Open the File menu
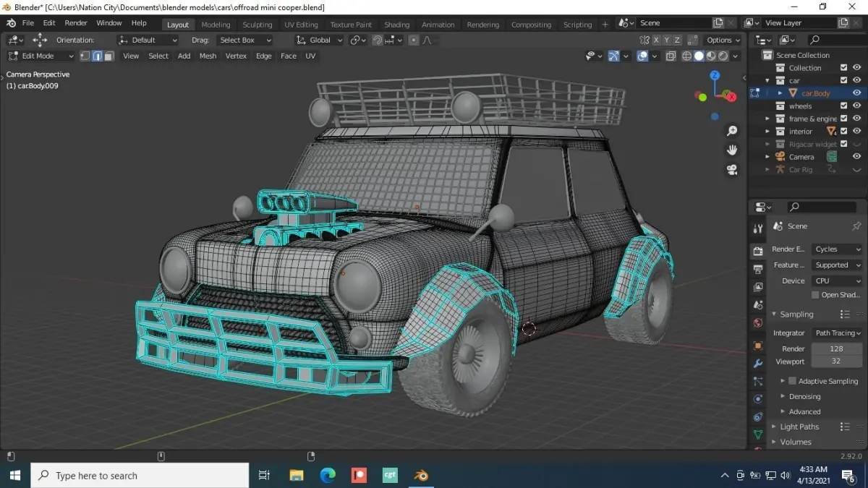This screenshot has height=488, width=868. tap(27, 23)
